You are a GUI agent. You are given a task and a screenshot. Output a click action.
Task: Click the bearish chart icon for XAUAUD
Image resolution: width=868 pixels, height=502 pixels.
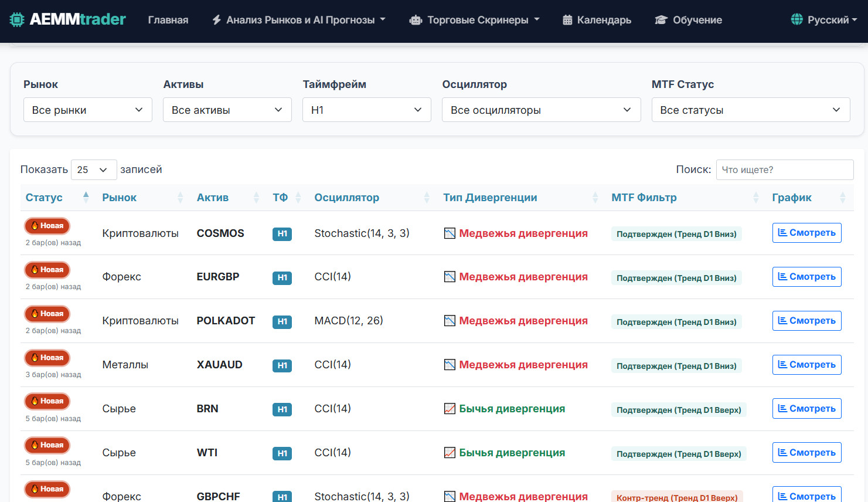click(x=450, y=365)
